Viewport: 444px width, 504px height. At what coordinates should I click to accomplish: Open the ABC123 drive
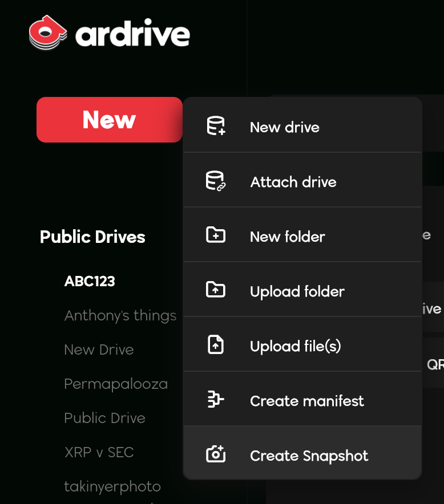pyautogui.click(x=90, y=281)
